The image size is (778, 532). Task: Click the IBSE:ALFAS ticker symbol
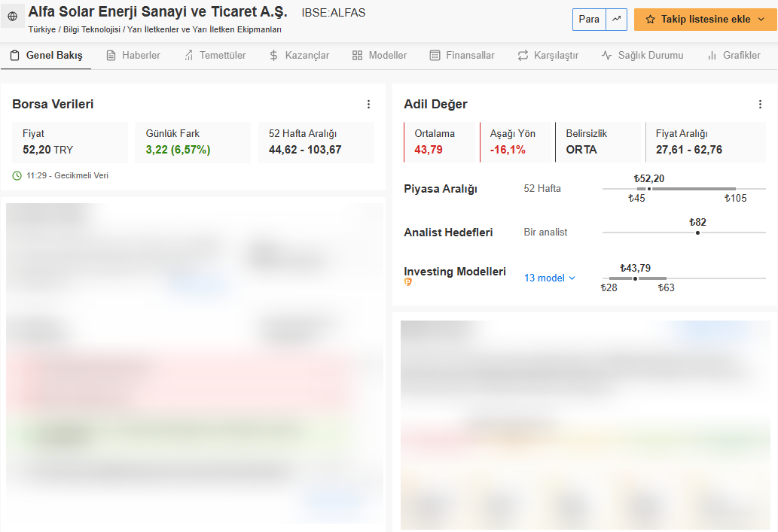point(334,13)
